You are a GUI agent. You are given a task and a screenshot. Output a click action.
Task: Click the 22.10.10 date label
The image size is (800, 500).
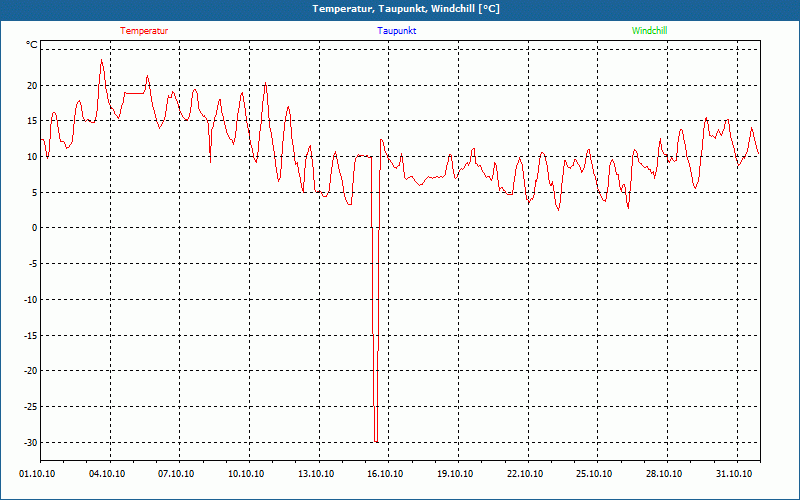tap(525, 474)
